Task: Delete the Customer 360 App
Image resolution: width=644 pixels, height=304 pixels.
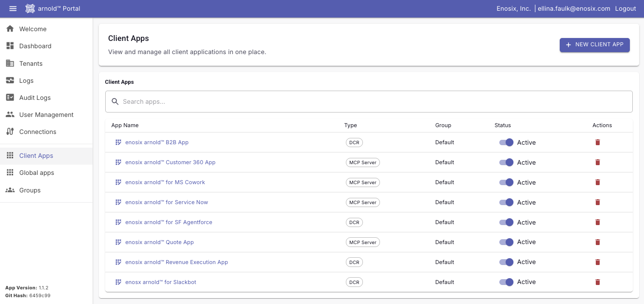Action: (598, 162)
